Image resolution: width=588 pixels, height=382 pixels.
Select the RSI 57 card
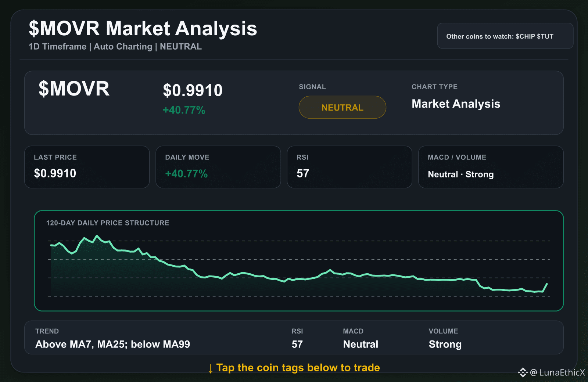click(x=349, y=167)
